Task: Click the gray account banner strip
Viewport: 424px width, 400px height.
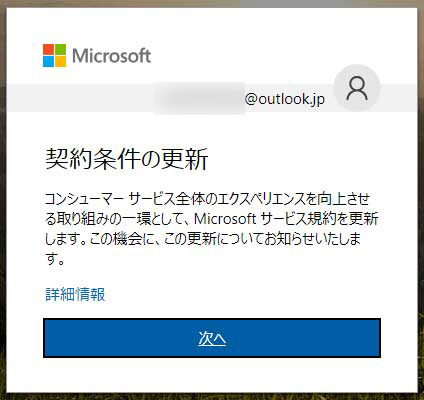Action: click(x=212, y=98)
